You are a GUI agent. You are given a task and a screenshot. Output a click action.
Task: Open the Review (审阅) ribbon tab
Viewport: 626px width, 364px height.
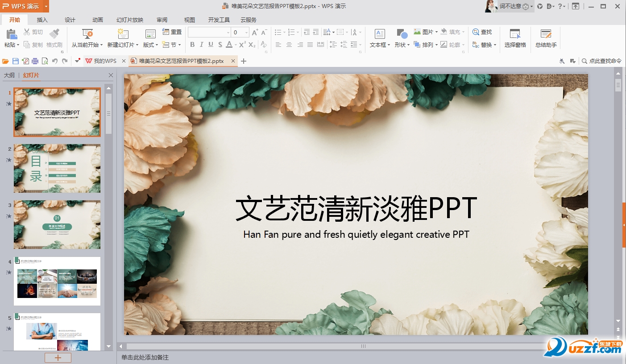tap(162, 20)
